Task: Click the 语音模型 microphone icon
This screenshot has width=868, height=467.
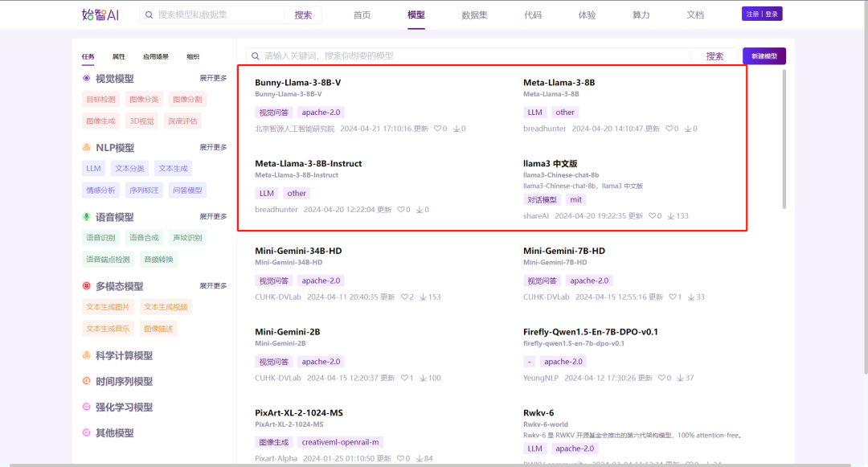Action: pyautogui.click(x=86, y=216)
